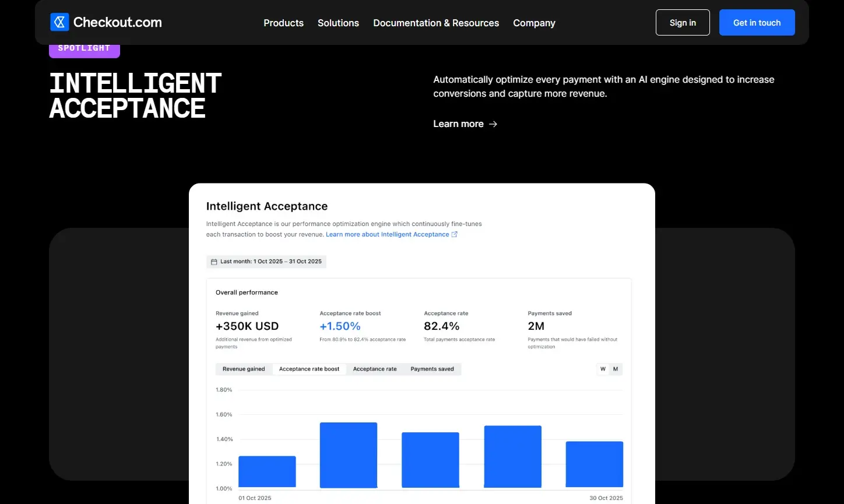Click the 01 Oct 2025 axis label
Screen dimensions: 844x504
coord(255,498)
